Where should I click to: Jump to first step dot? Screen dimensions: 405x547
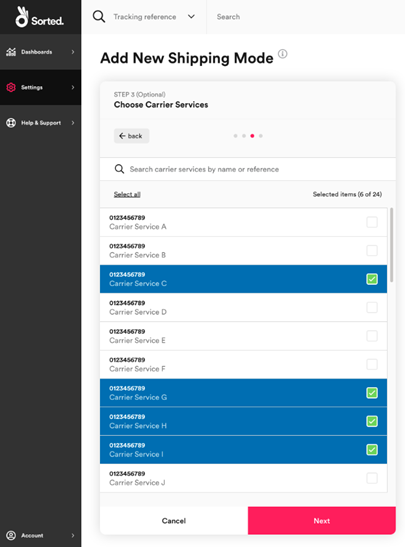(235, 136)
